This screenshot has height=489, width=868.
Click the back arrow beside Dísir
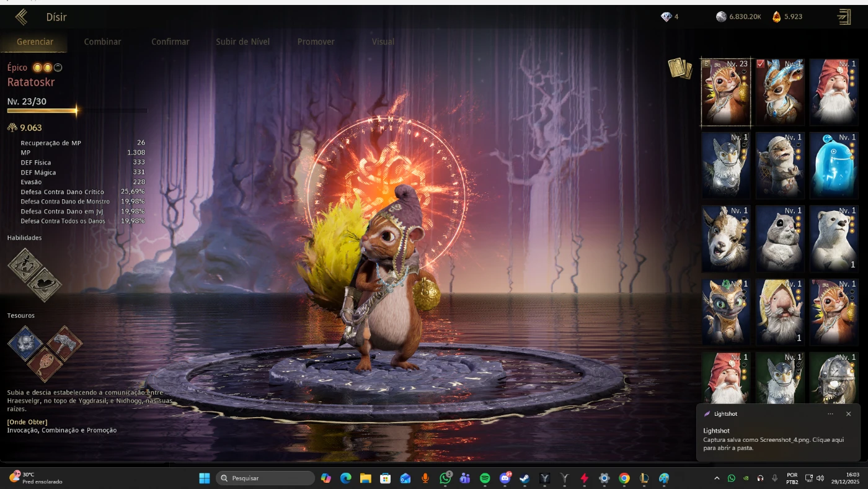pyautogui.click(x=21, y=17)
